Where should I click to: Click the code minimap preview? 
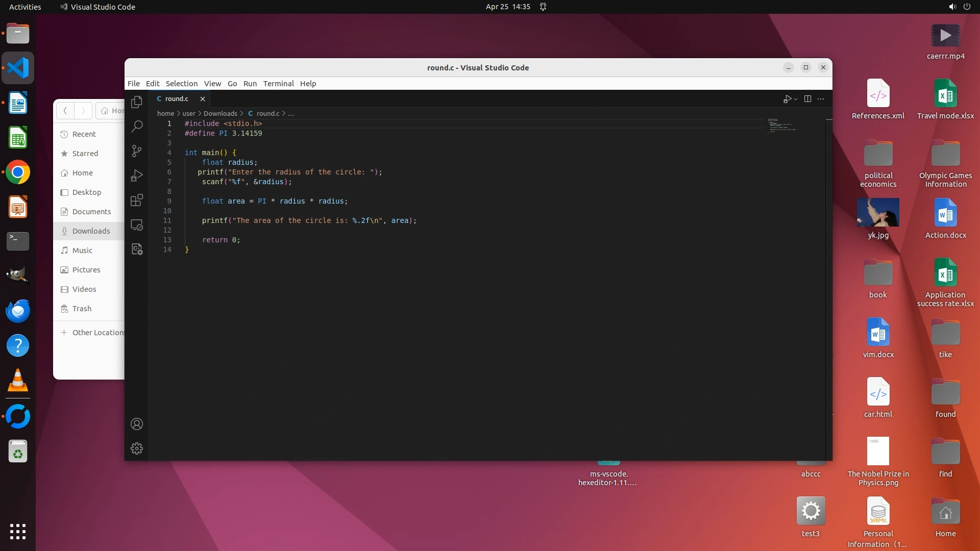(x=781, y=126)
